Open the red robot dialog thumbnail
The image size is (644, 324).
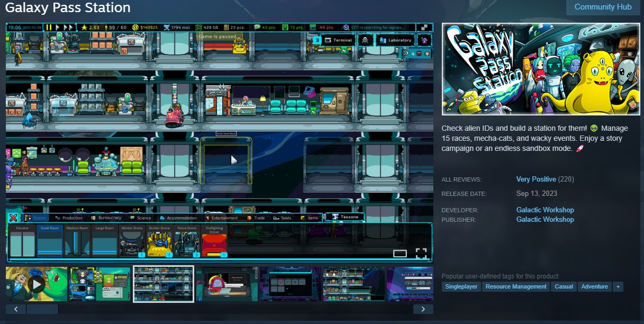click(227, 284)
